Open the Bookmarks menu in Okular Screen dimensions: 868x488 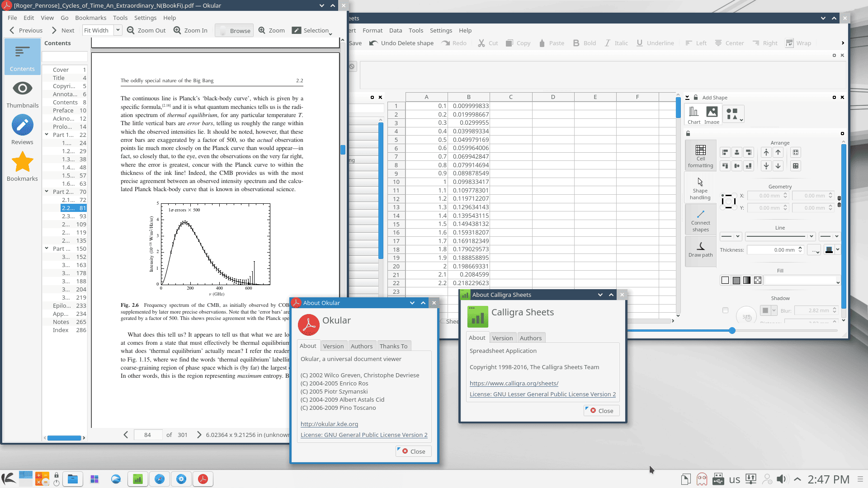90,18
